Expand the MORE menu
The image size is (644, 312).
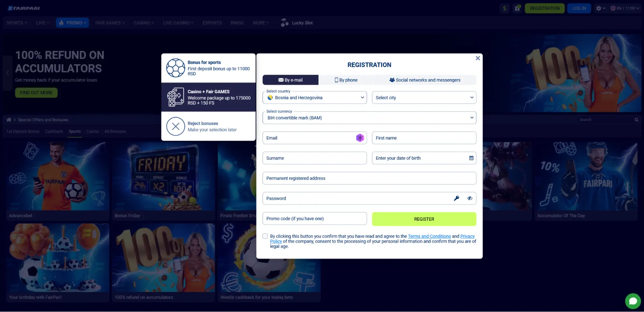point(261,23)
